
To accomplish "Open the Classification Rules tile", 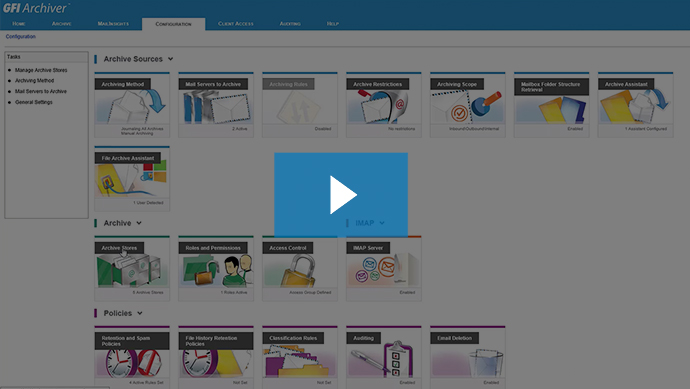I will point(300,357).
